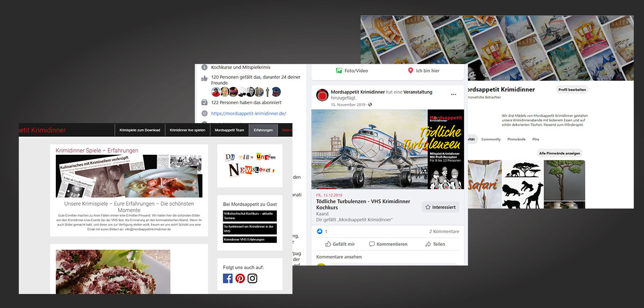Click 'Kommentare ansehen' under the post

click(339, 257)
